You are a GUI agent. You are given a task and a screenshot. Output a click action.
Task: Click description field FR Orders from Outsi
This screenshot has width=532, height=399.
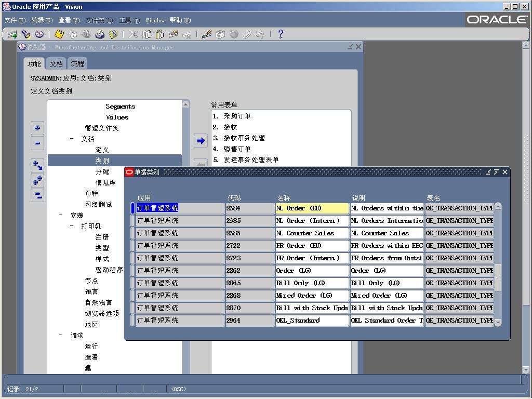pyautogui.click(x=387, y=258)
